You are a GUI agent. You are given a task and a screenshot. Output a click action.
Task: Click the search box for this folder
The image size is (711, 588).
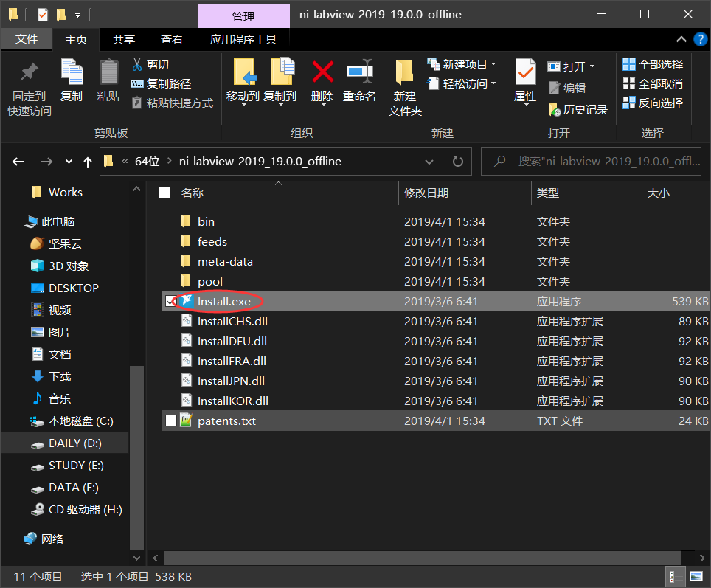[x=591, y=162]
